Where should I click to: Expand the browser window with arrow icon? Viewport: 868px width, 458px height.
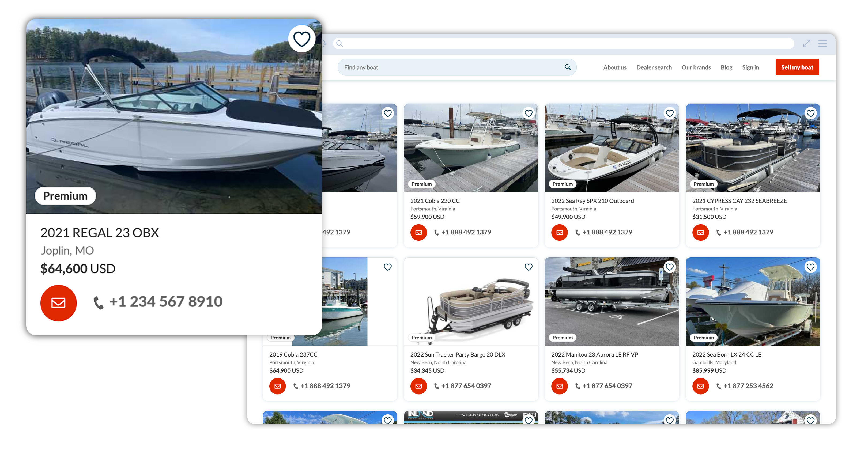[x=806, y=43]
